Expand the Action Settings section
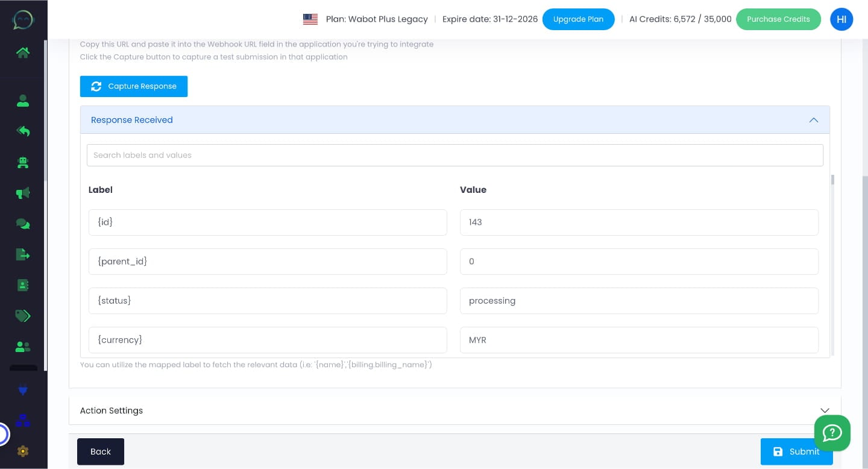Viewport: 868px width, 469px height. tap(825, 411)
